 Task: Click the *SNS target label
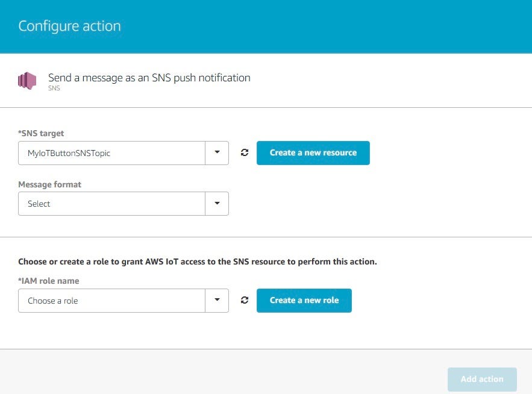(x=41, y=133)
